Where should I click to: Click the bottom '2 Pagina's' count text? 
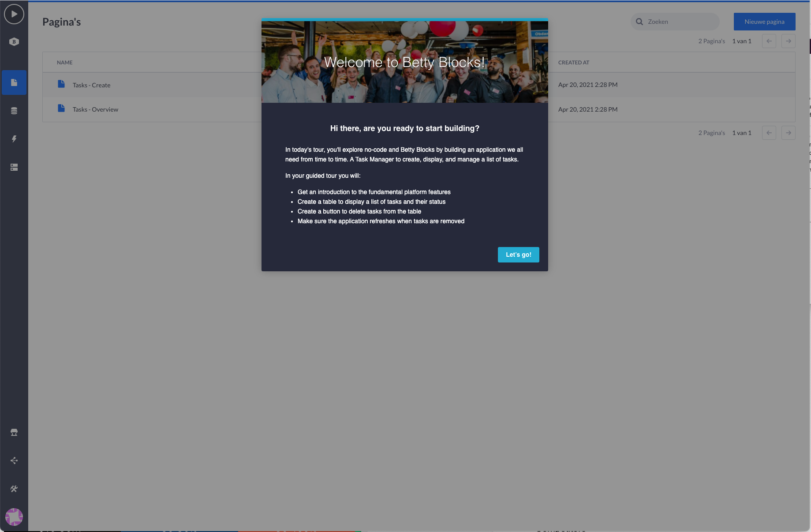point(712,133)
